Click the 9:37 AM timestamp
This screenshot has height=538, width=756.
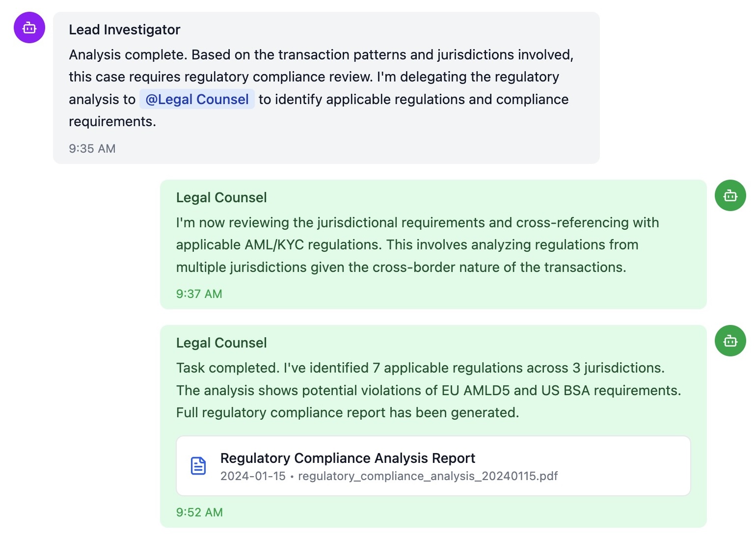click(199, 294)
